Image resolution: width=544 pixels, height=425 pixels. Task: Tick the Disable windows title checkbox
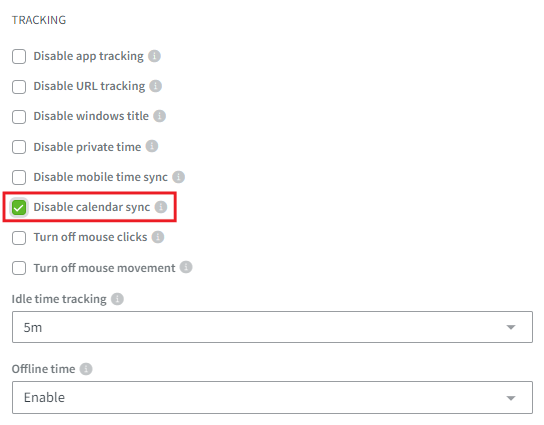point(19,117)
